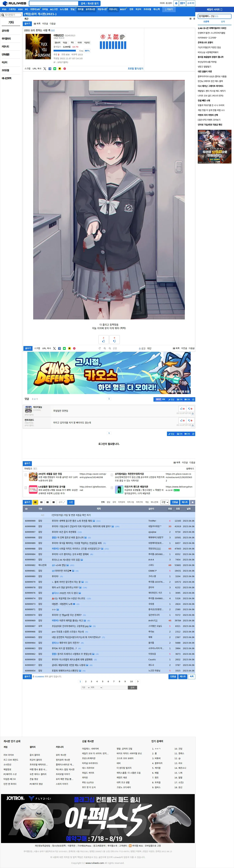Go to page 5 in pagination
The height and width of the screenshot is (868, 234).
[x=103, y=681]
